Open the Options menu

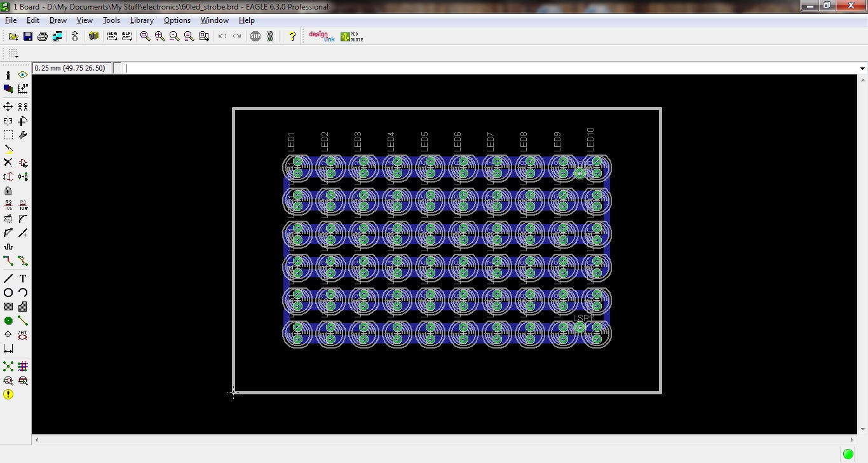pos(177,20)
